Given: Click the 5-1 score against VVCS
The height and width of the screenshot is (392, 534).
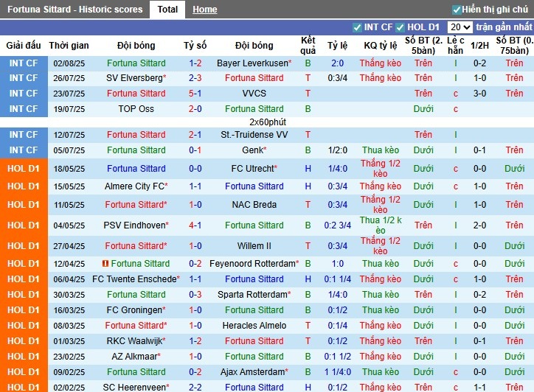Looking at the screenshot, I should (195, 94).
